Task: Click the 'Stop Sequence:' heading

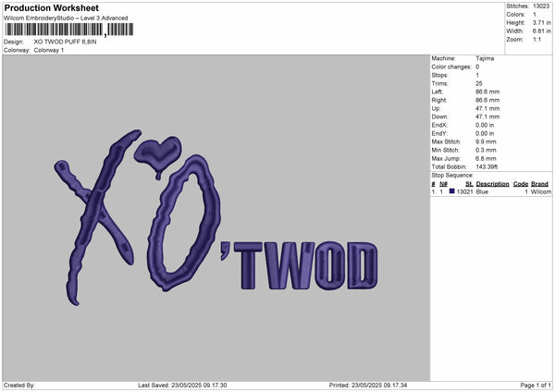Action: pos(452,176)
